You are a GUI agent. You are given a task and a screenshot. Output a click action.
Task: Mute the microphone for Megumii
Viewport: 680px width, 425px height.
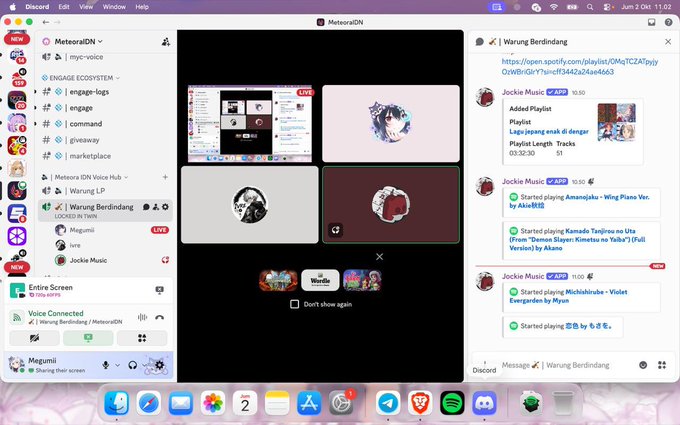tap(105, 365)
